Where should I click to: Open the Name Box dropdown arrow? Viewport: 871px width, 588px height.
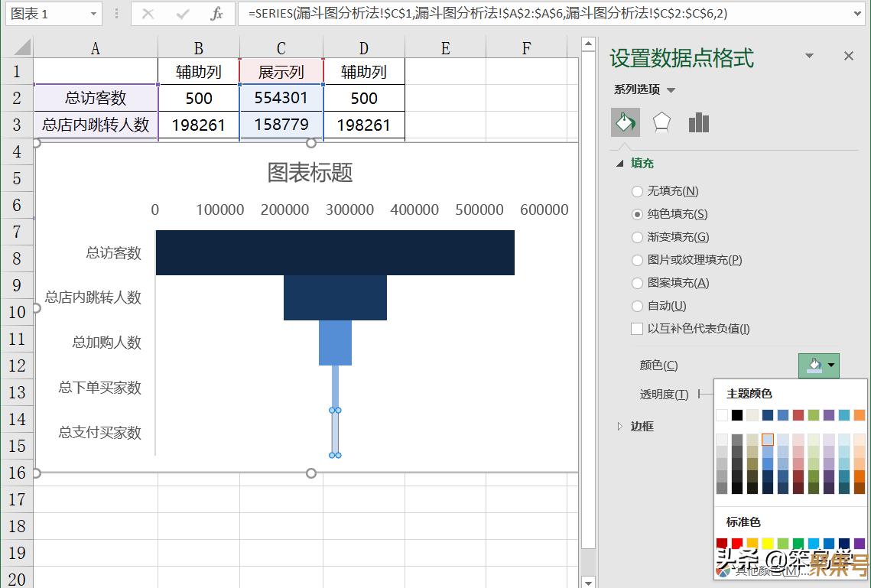point(93,14)
